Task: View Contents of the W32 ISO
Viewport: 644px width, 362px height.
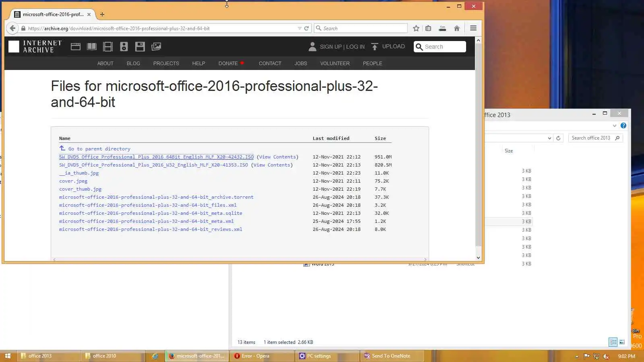Action: pos(272,165)
